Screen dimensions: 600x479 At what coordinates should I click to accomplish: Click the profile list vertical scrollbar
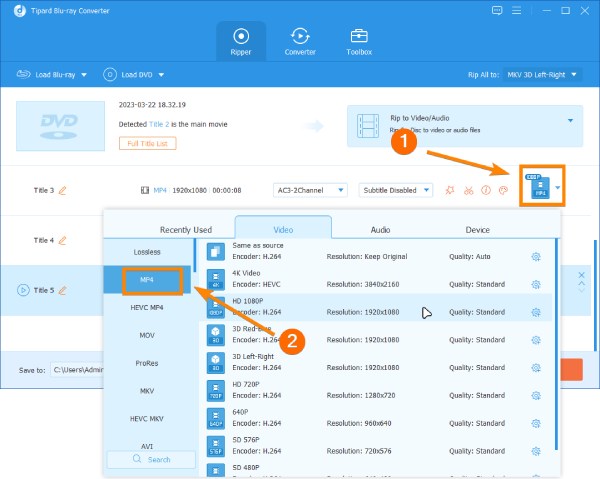[556, 344]
